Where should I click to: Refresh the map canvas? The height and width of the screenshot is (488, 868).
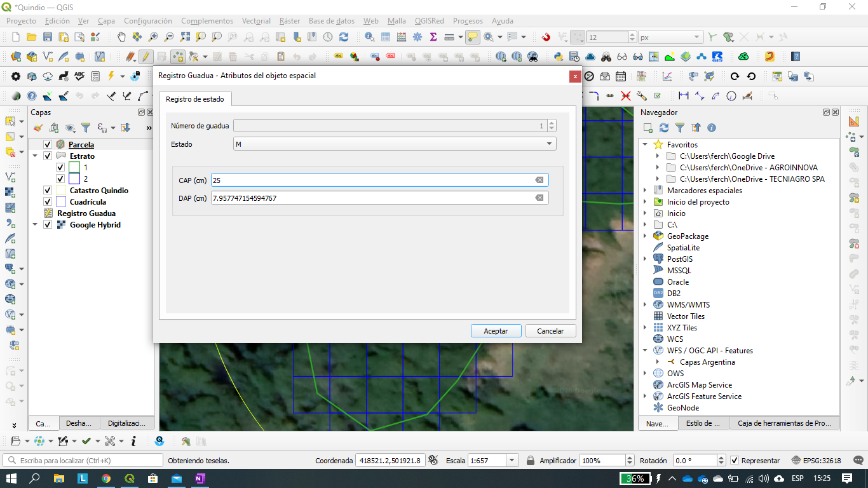pos(343,36)
